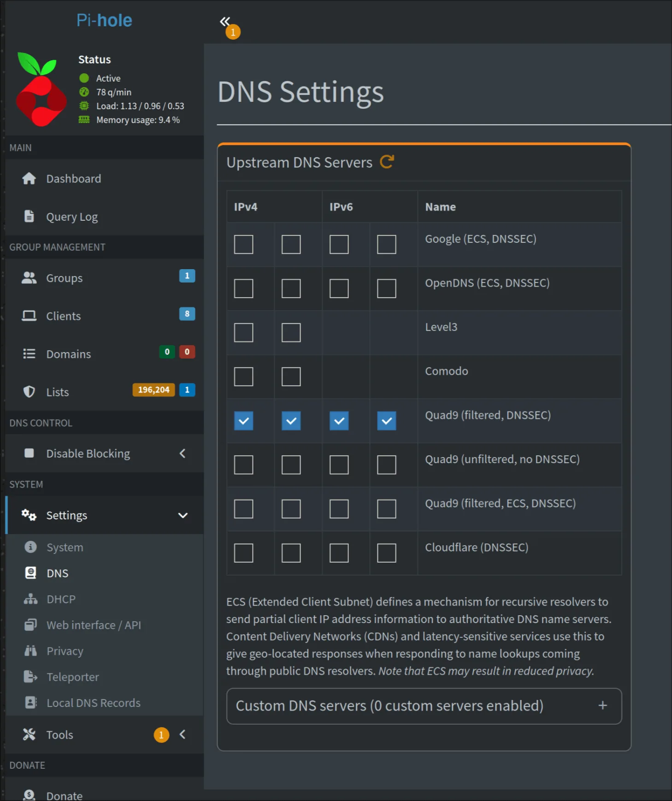Click the System info circle icon
The image size is (672, 801).
pos(30,547)
